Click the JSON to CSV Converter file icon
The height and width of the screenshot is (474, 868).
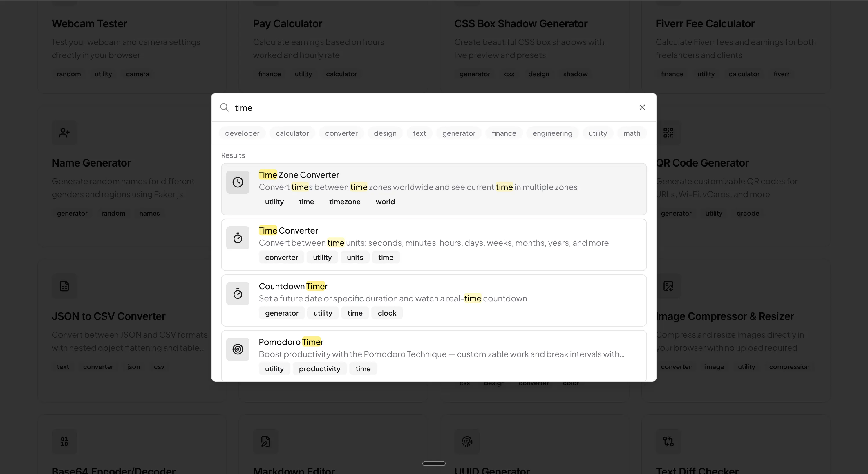[64, 286]
